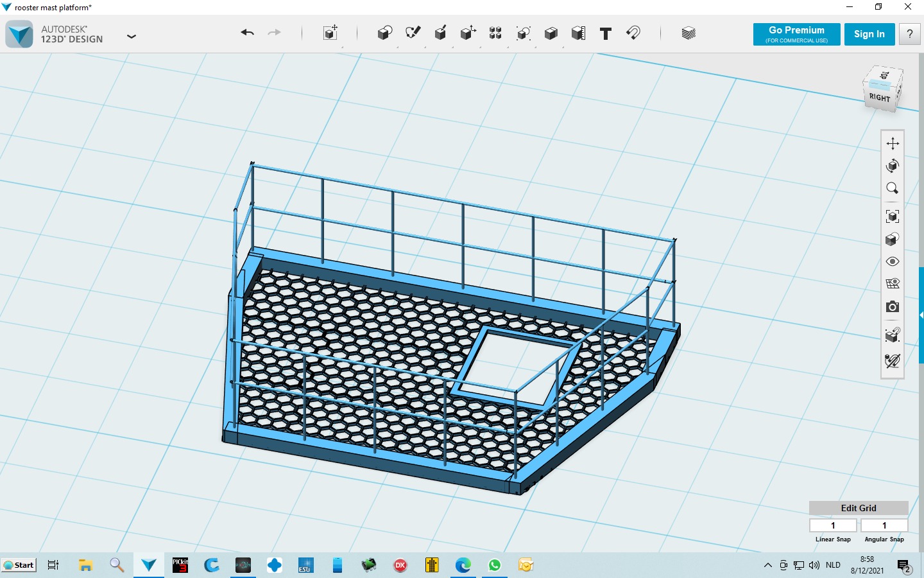The image size is (924, 578).
Task: Open the network icon in the system tray
Action: 799,565
